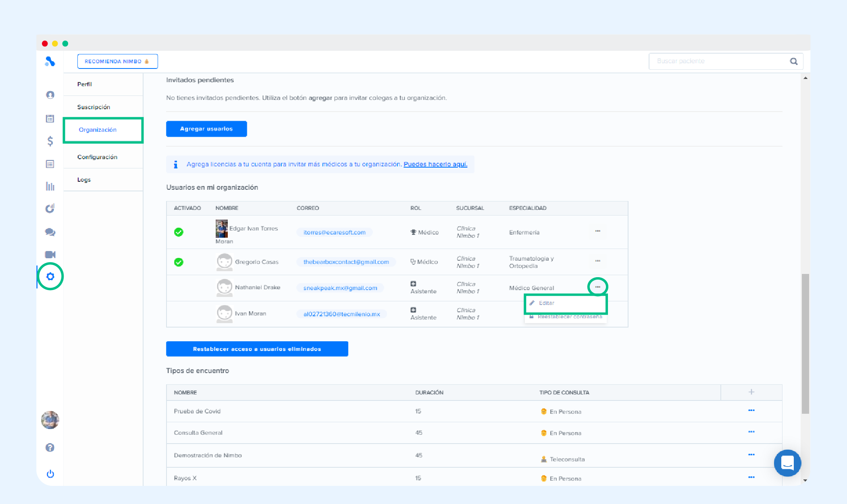This screenshot has width=847, height=504.
Task: Open options menu for Consulta General
Action: tap(751, 432)
